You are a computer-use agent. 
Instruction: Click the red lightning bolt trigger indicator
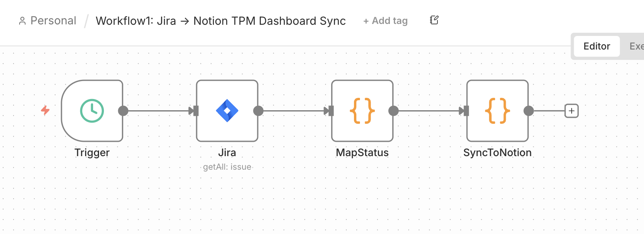click(x=46, y=110)
